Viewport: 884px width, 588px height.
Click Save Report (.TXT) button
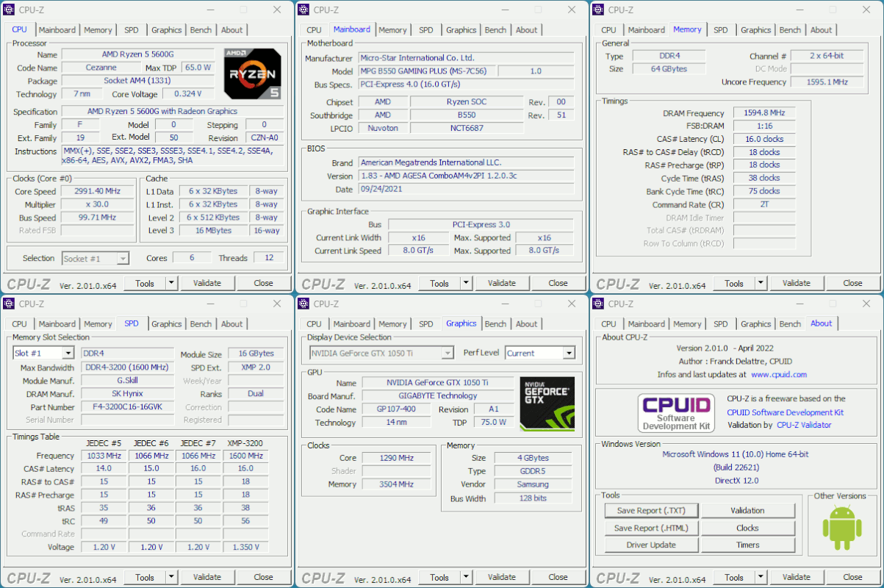tap(651, 511)
